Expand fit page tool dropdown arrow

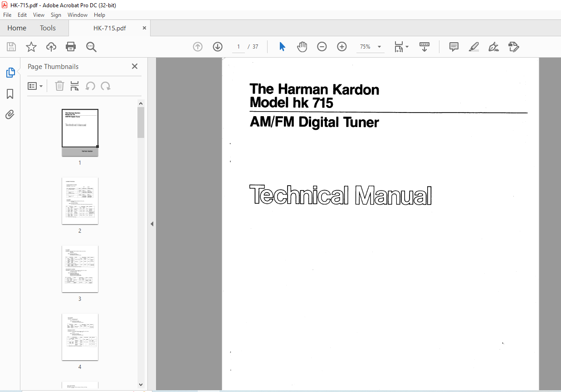[407, 47]
